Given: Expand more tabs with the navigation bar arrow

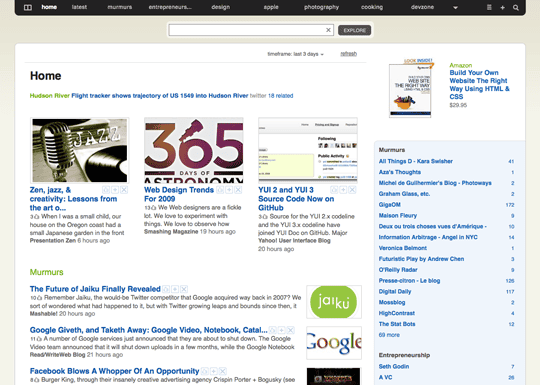Looking at the screenshot, I should pyautogui.click(x=455, y=8).
